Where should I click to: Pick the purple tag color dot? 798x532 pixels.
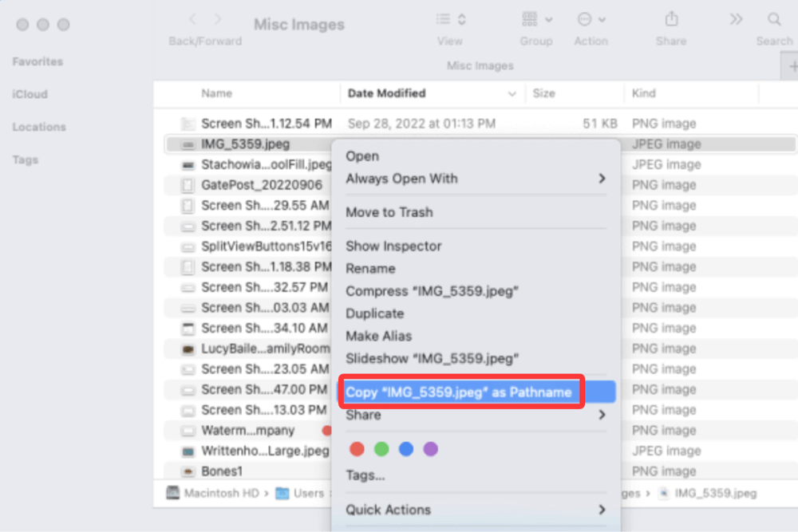pyautogui.click(x=430, y=449)
